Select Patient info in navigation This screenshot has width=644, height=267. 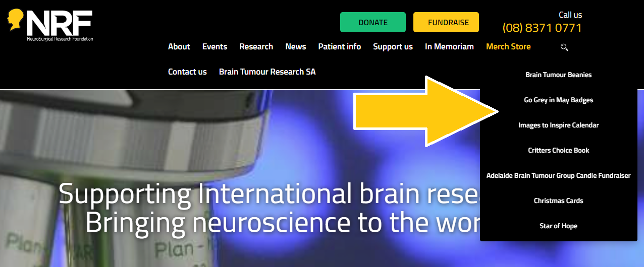(339, 46)
